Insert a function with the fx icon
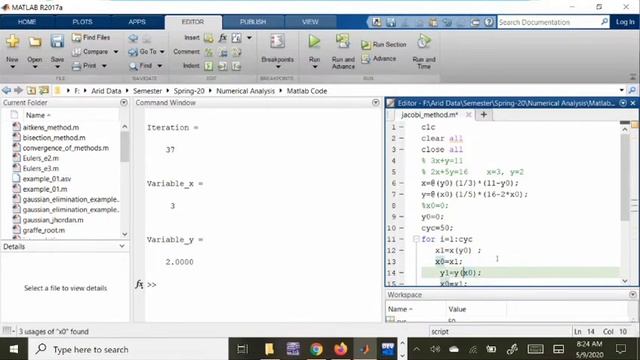The height and width of the screenshot is (360, 640). coord(222,38)
